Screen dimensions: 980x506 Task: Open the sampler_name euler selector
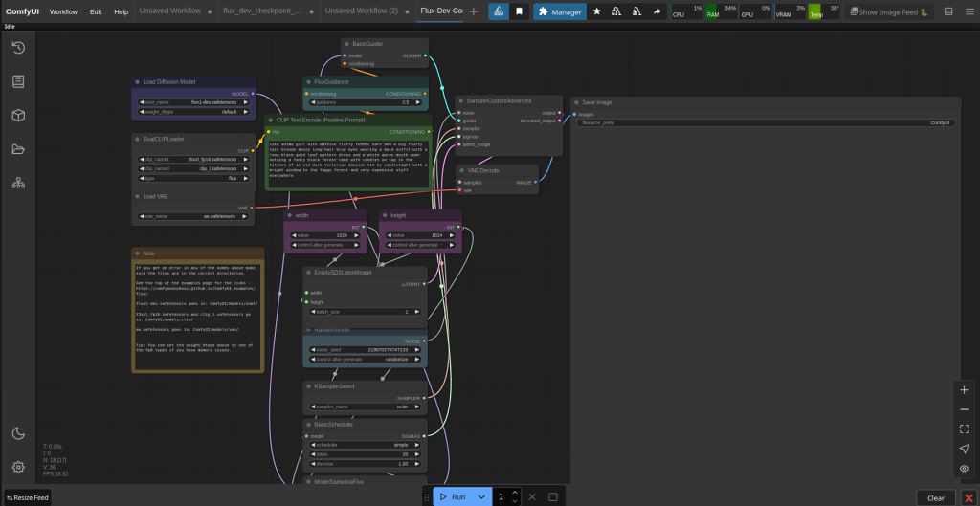365,407
